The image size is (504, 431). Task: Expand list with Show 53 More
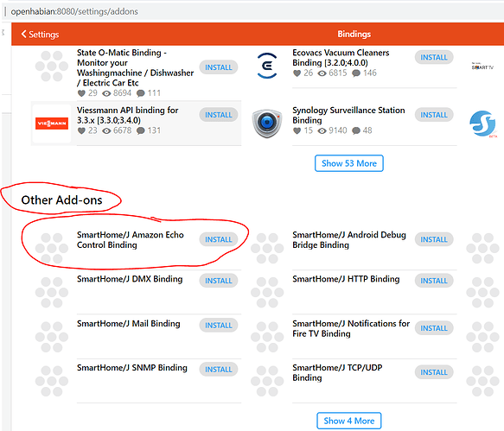pos(349,163)
